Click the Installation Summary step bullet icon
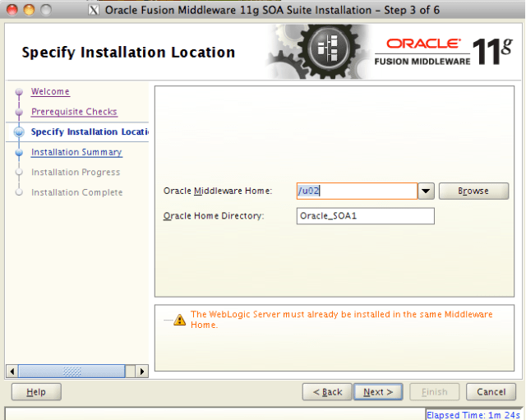 tap(18, 152)
